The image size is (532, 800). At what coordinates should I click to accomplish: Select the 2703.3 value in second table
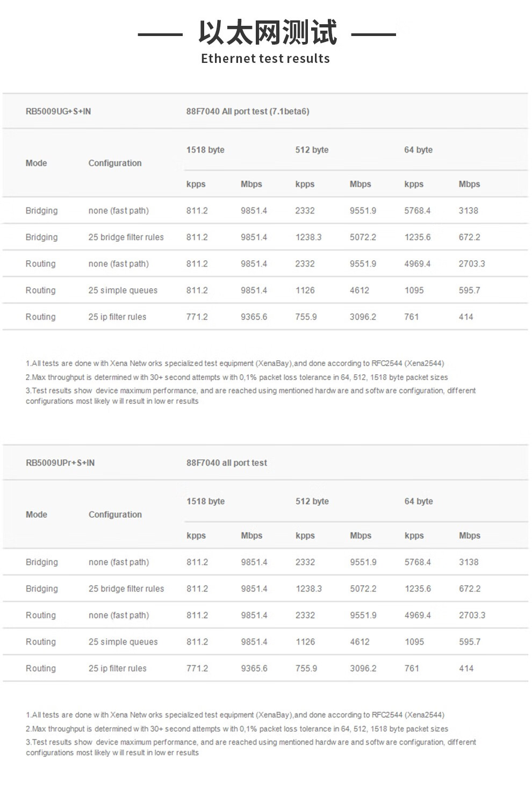(472, 616)
